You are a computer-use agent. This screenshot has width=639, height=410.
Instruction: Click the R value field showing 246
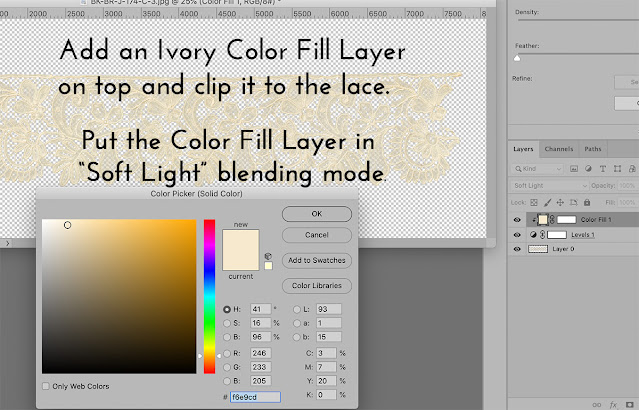coord(260,353)
